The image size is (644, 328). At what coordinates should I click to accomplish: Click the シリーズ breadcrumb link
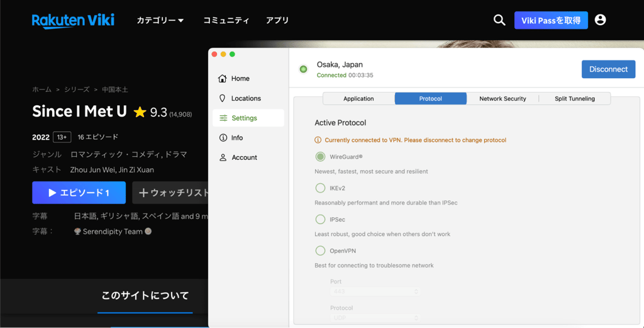[77, 89]
